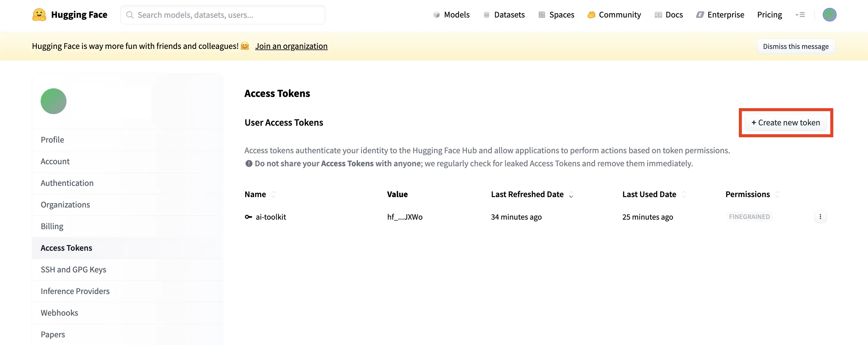Dismiss the organization banner message

pos(796,46)
